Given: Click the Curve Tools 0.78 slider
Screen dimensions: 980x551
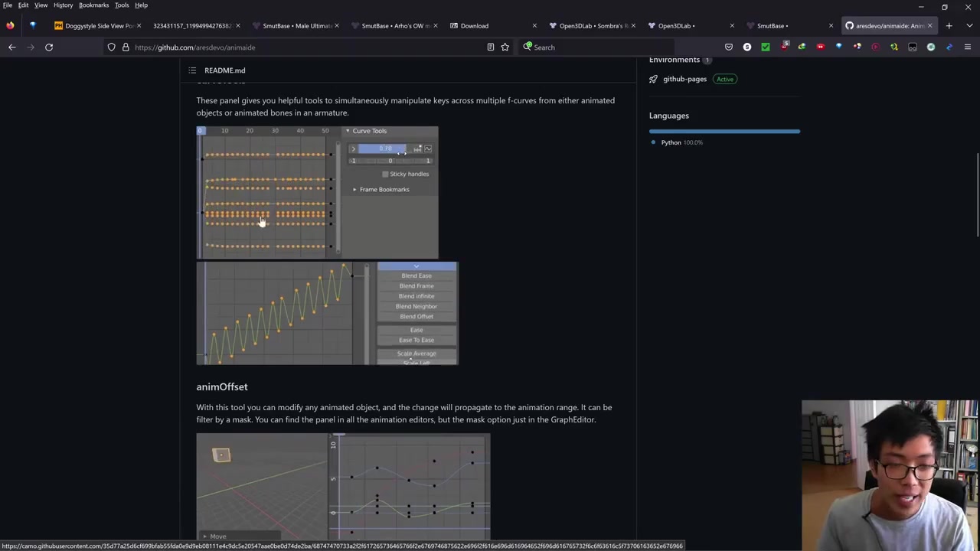Looking at the screenshot, I should click(385, 149).
